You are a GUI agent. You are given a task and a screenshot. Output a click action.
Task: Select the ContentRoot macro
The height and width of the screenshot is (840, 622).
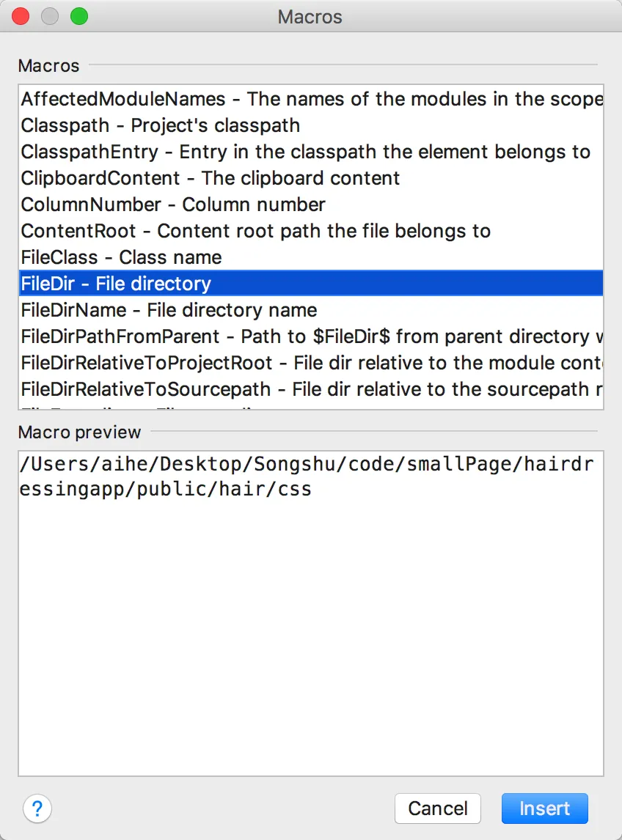coord(255,231)
